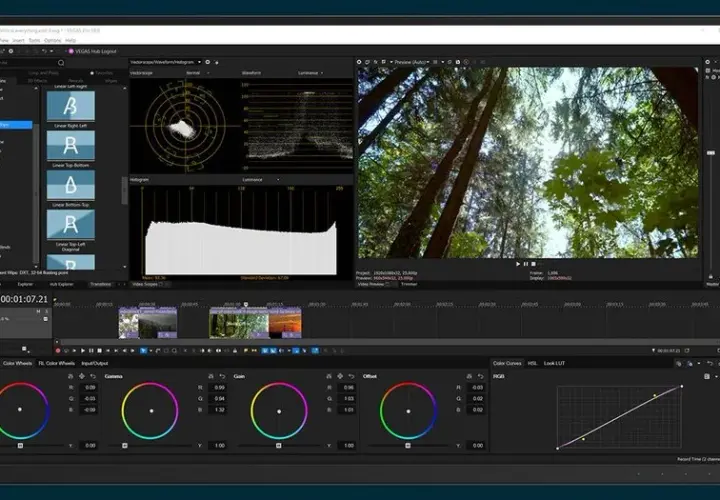Reset the Gamma color wheel

[222, 376]
